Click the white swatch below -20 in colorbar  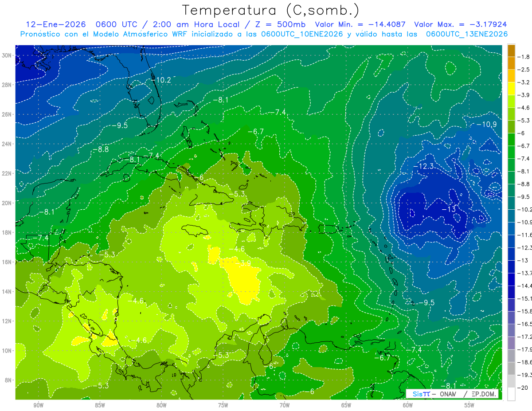511,394
